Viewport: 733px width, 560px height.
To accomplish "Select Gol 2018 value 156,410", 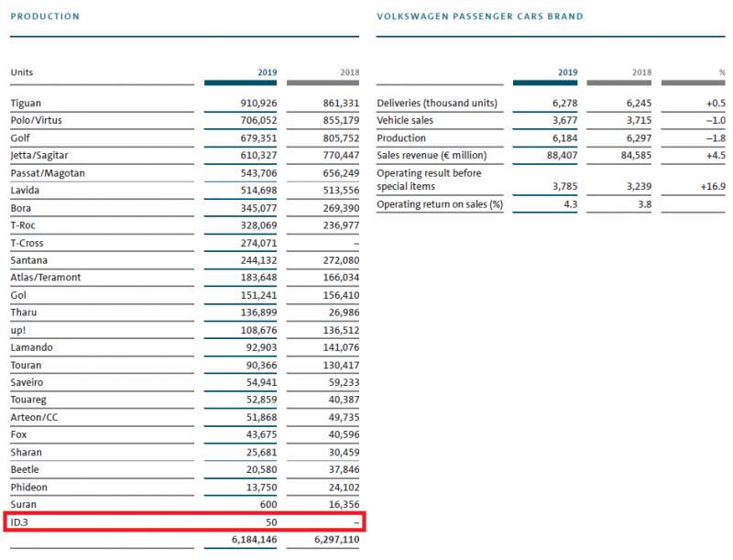I will (341, 295).
